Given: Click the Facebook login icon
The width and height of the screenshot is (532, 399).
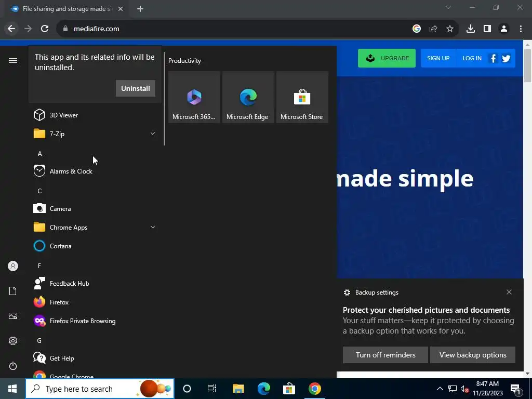Looking at the screenshot, I should tap(494, 58).
